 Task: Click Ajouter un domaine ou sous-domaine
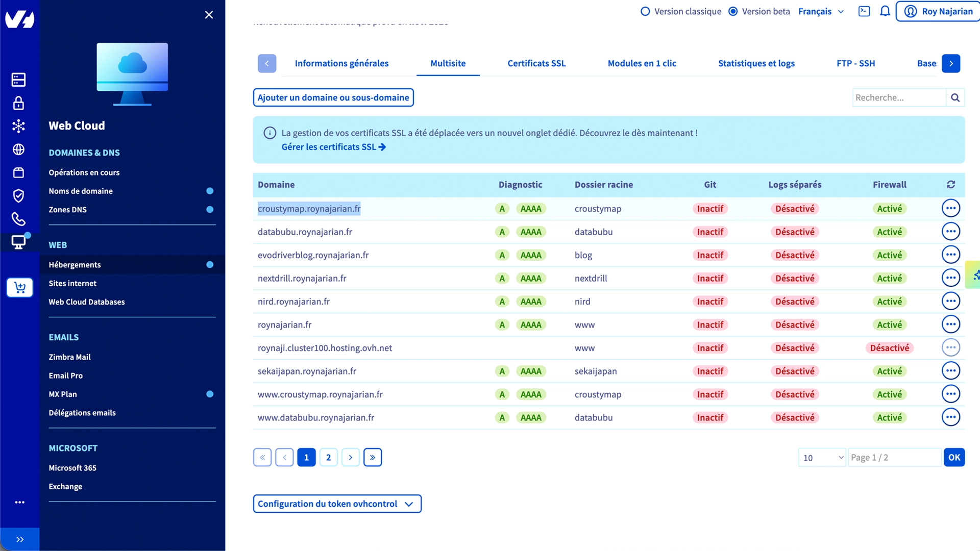coord(333,97)
